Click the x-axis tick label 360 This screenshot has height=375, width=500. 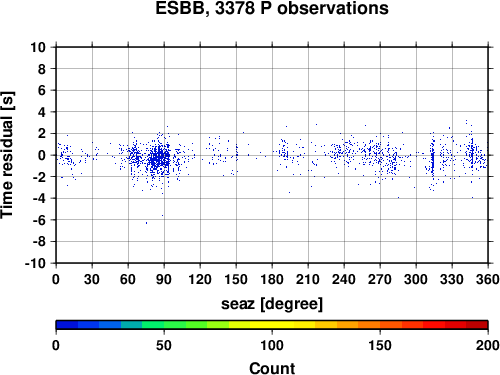488,279
